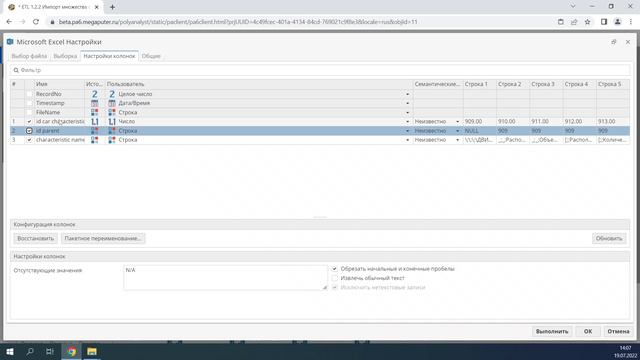Open the Выбор файла tab
The width and height of the screenshot is (640, 360).
pyautogui.click(x=29, y=56)
